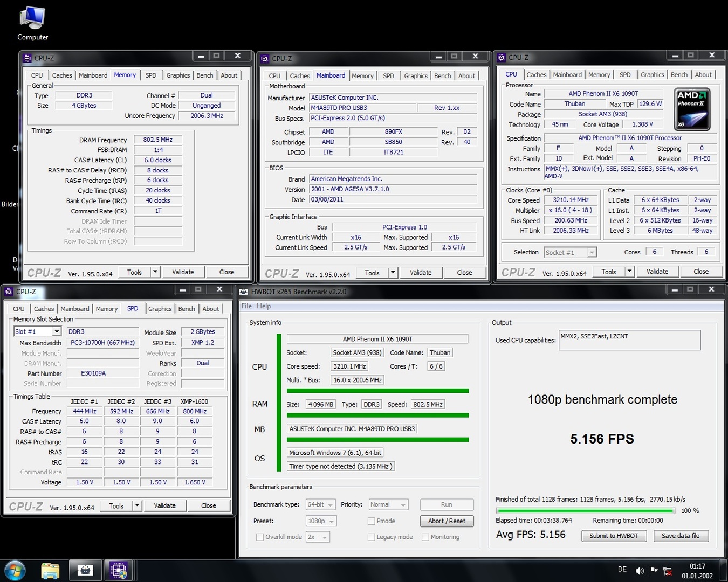This screenshot has width=728, height=582.
Task: Click the CPU-Z CPU window title icon
Action: click(x=502, y=57)
